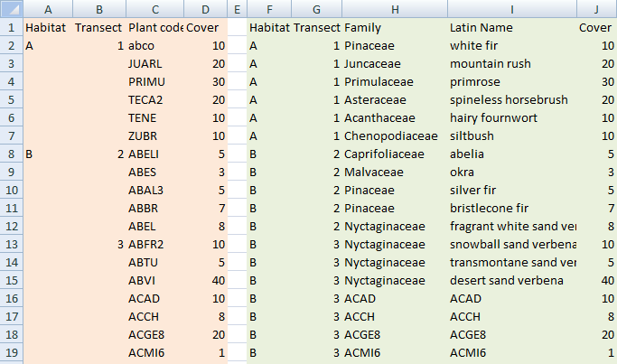617x364 pixels.
Task: Select column I header
Action: click(x=512, y=9)
